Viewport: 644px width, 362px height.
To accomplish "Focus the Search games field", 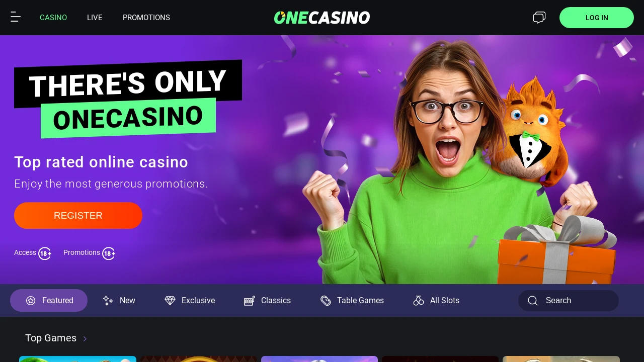I will click(569, 301).
